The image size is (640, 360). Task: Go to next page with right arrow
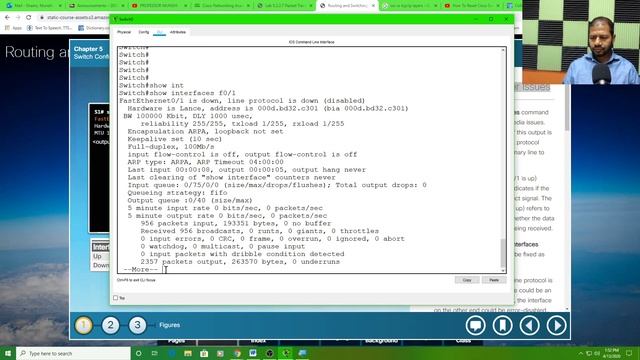pos(556,325)
